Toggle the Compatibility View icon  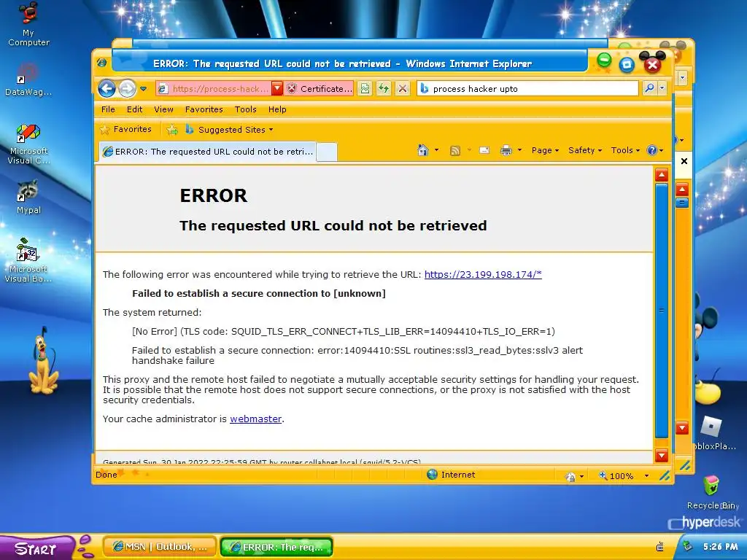pyautogui.click(x=365, y=88)
